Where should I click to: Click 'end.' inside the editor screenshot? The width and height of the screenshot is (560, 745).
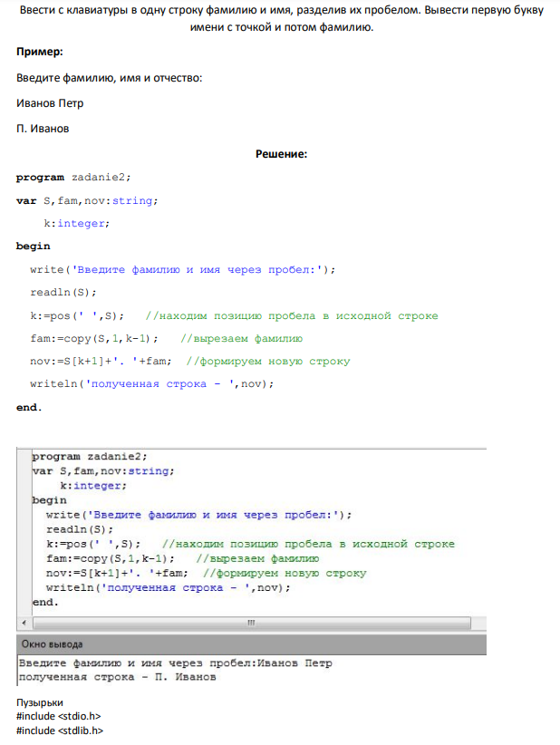pyautogui.click(x=45, y=603)
